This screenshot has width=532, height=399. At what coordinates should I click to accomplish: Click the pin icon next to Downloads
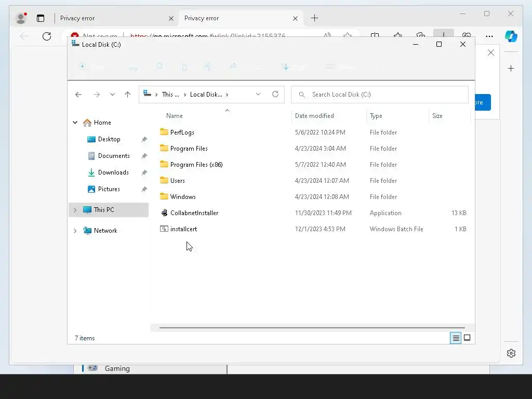point(144,172)
